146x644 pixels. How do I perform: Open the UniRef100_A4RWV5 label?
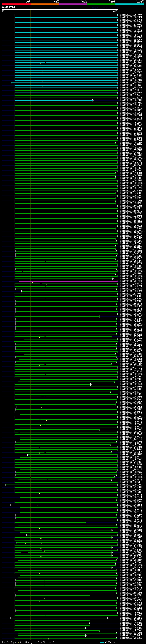pos(131,108)
